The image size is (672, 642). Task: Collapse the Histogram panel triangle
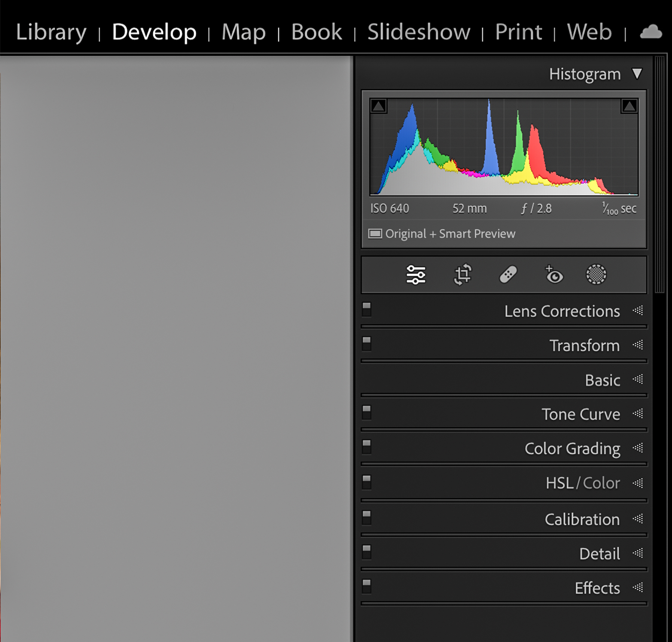click(637, 74)
